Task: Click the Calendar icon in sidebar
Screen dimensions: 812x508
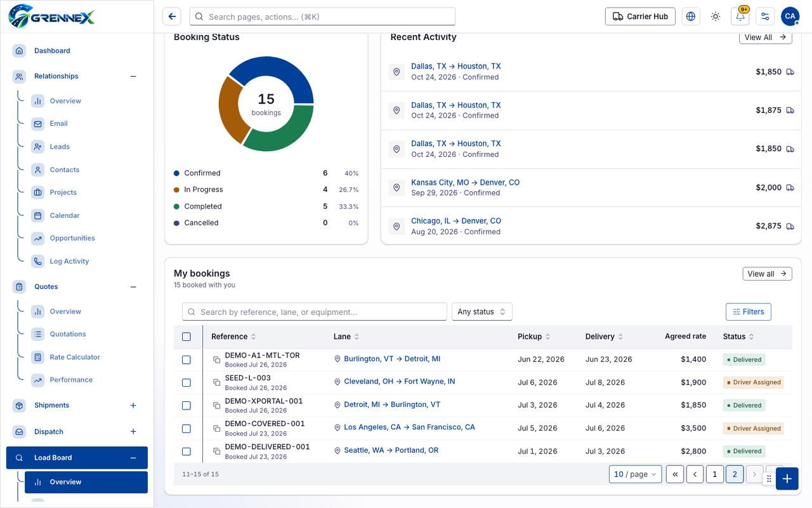Action: 38,215
